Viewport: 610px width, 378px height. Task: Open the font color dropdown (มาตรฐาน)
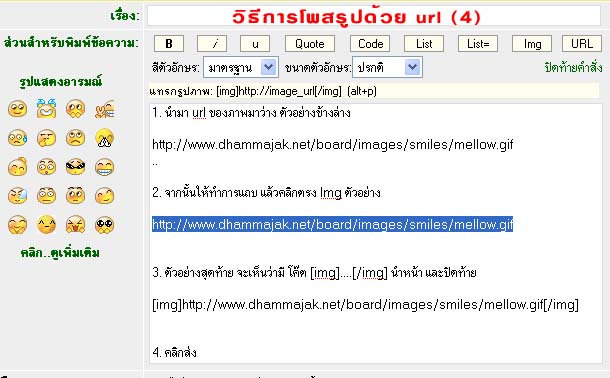pos(241,68)
